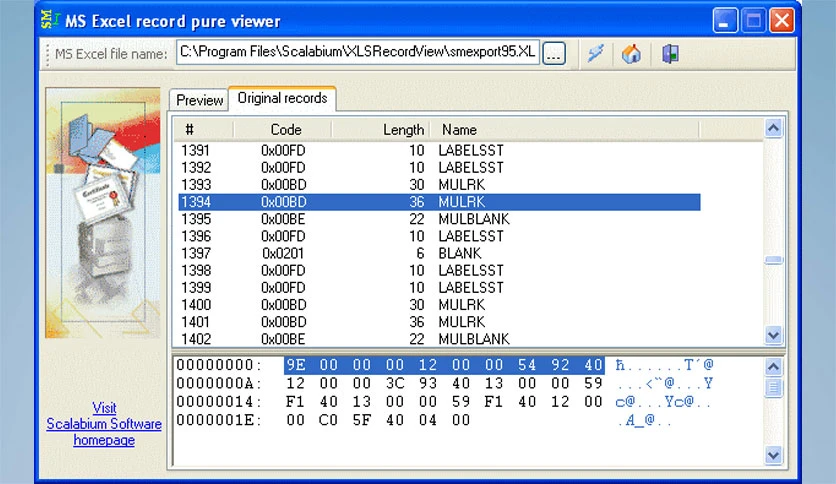The image size is (836, 484).
Task: Select record 1401 row
Action: 439,322
